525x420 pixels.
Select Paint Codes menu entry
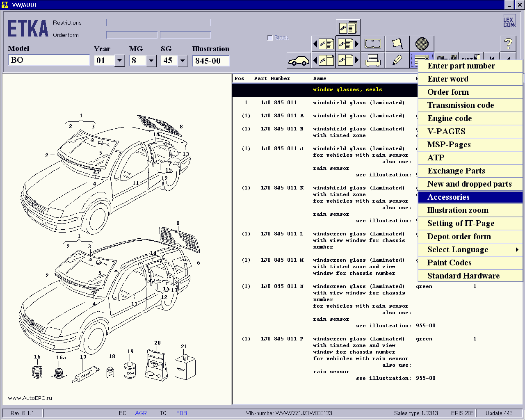tap(449, 263)
